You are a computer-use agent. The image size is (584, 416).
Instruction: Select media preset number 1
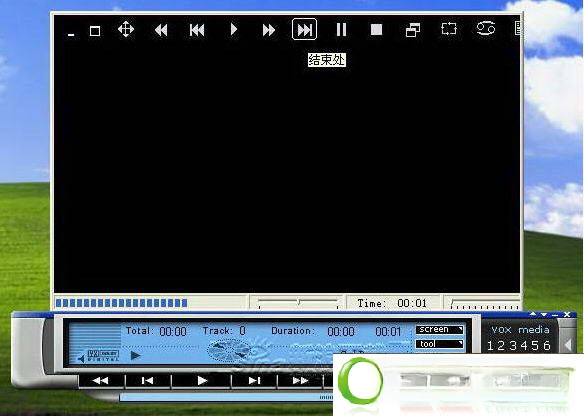[x=490, y=346]
